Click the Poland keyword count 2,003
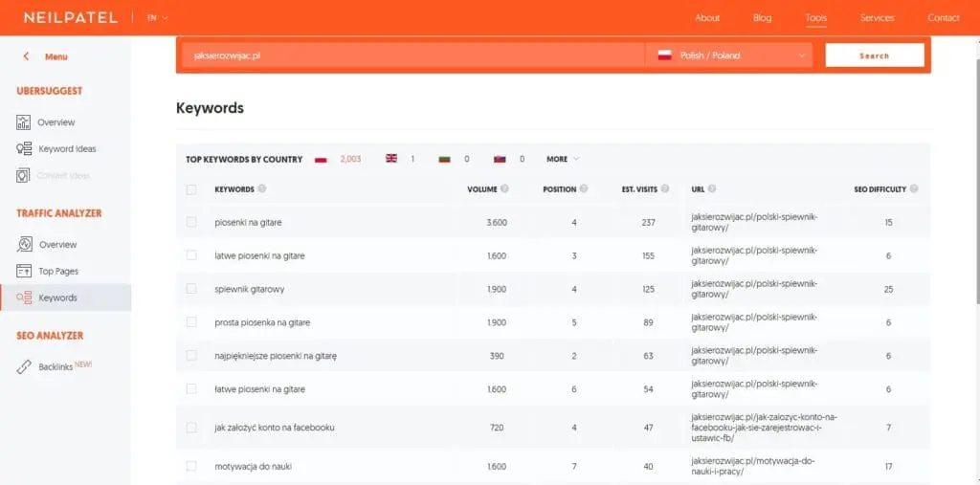This screenshot has height=485, width=980. pyautogui.click(x=350, y=160)
